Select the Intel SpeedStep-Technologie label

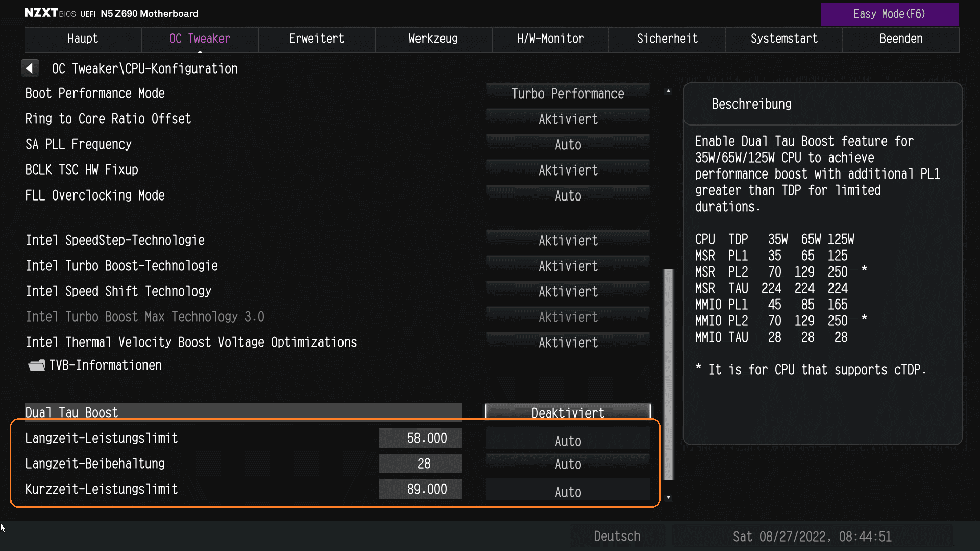tap(115, 241)
